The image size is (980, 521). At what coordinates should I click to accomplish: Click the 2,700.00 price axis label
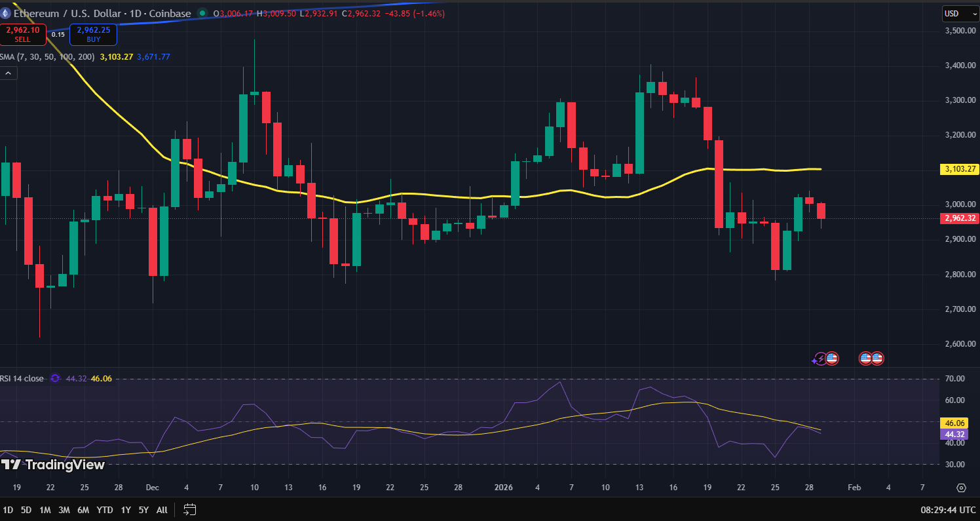pyautogui.click(x=961, y=309)
